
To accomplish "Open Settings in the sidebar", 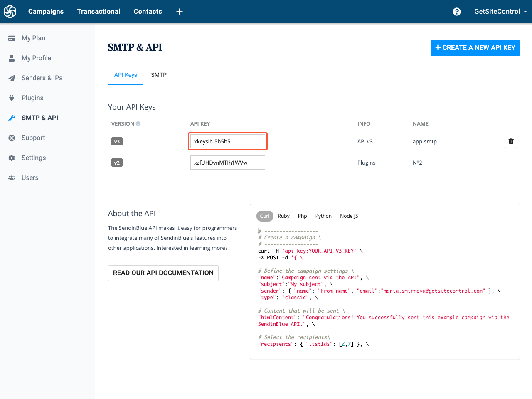I will [34, 158].
